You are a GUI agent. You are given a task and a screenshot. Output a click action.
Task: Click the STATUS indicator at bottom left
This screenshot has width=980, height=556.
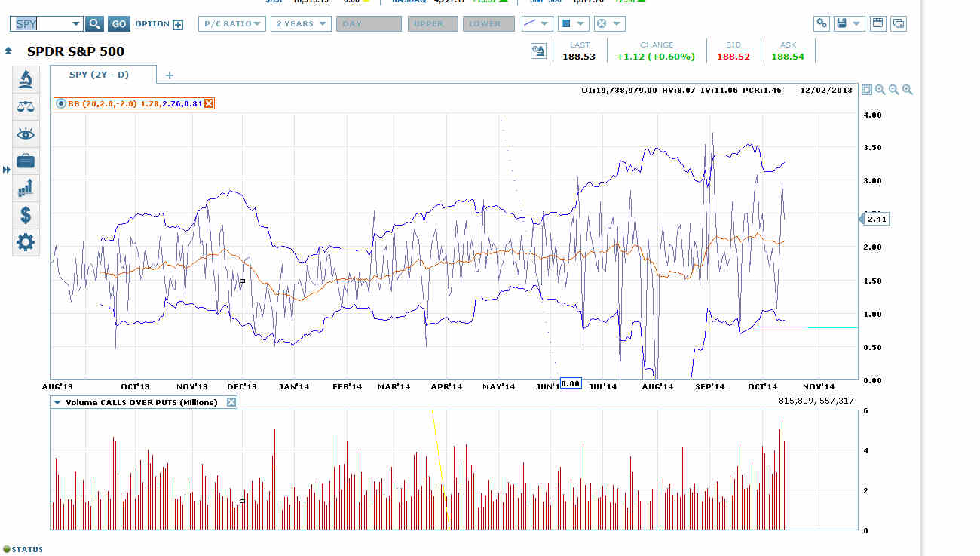(23, 549)
